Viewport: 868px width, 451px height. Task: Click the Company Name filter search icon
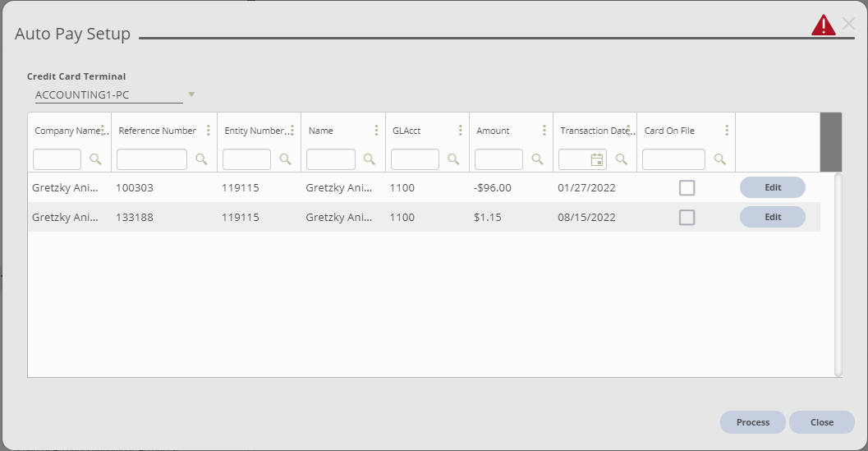[x=95, y=159]
